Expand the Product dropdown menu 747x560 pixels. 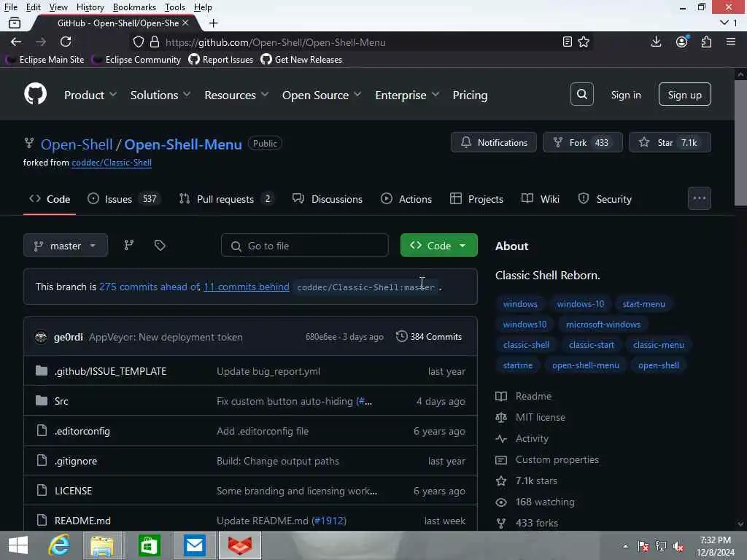point(90,95)
